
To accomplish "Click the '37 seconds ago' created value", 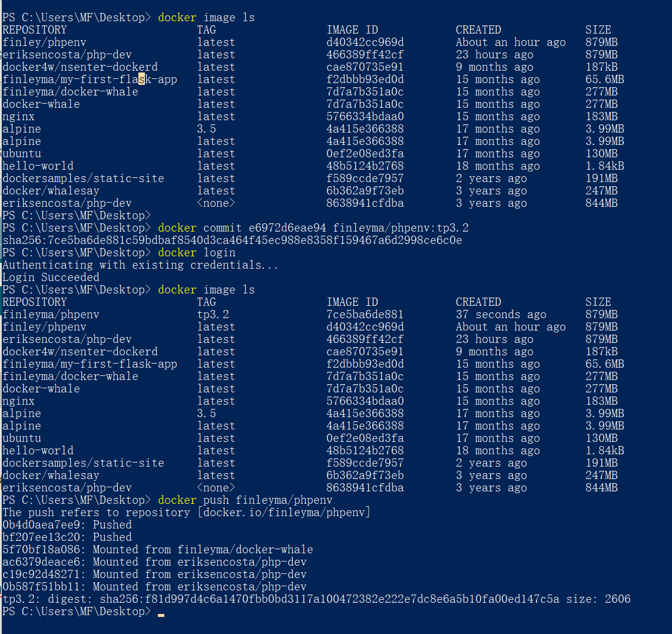I will tap(501, 315).
